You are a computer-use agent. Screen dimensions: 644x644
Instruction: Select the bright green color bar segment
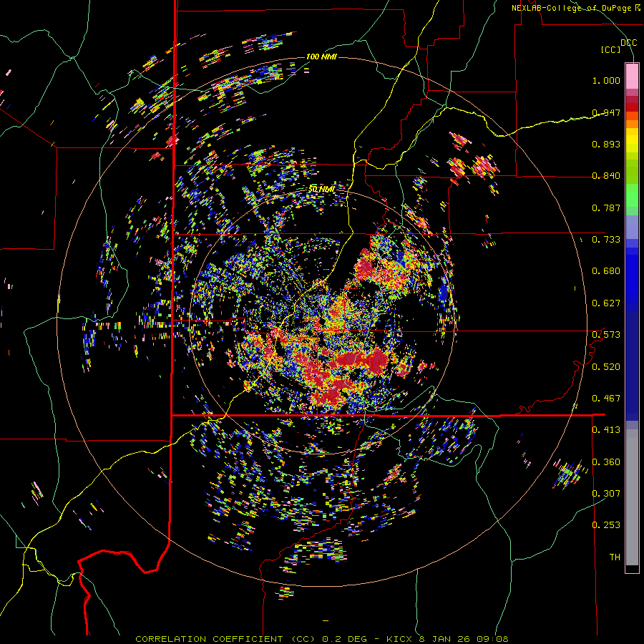(632, 195)
